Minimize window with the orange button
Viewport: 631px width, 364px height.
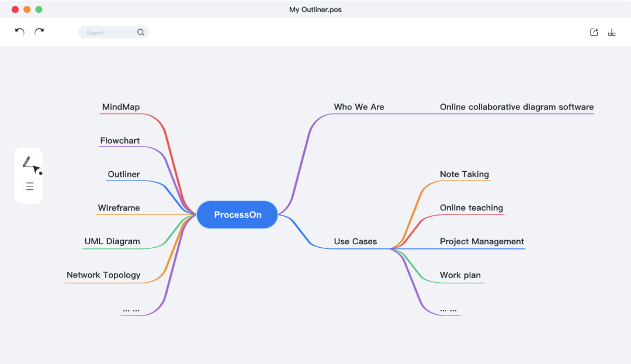[27, 9]
